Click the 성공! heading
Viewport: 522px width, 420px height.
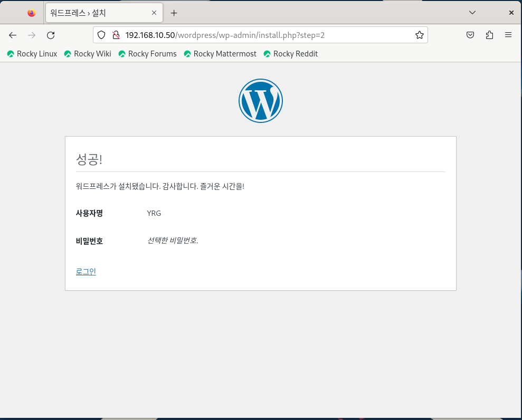point(89,159)
